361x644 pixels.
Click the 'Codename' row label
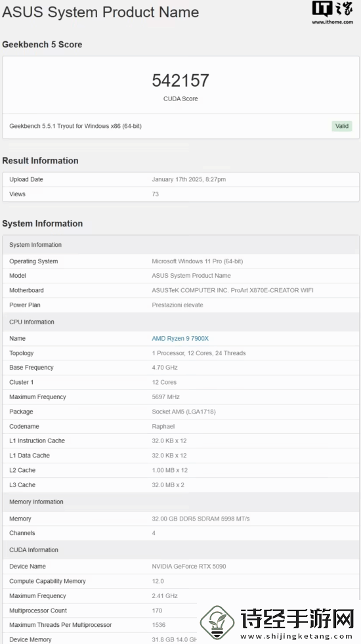[24, 426]
